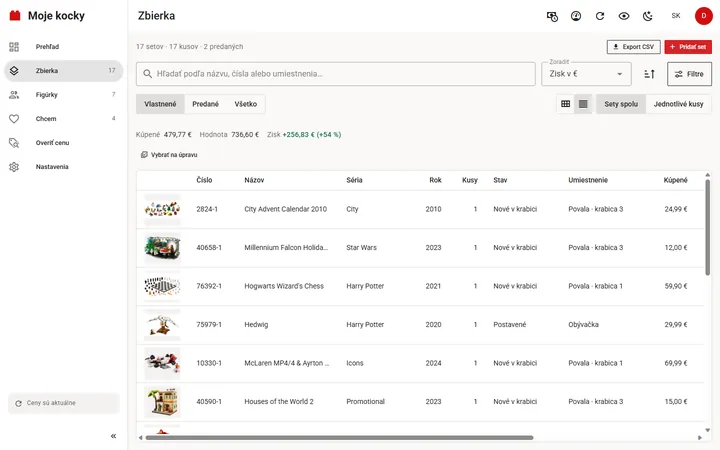This screenshot has height=450, width=720.
Task: Click the Nastavenia gear icon
Action: pyautogui.click(x=14, y=167)
